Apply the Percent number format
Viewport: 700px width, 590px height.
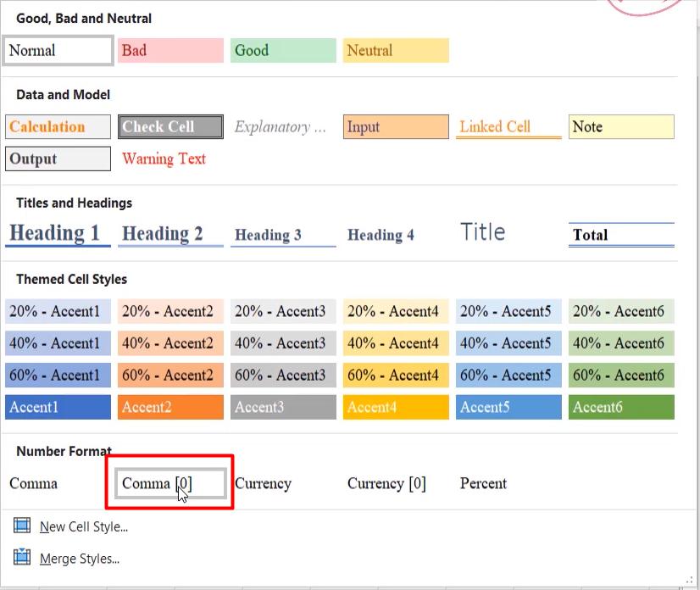[483, 483]
